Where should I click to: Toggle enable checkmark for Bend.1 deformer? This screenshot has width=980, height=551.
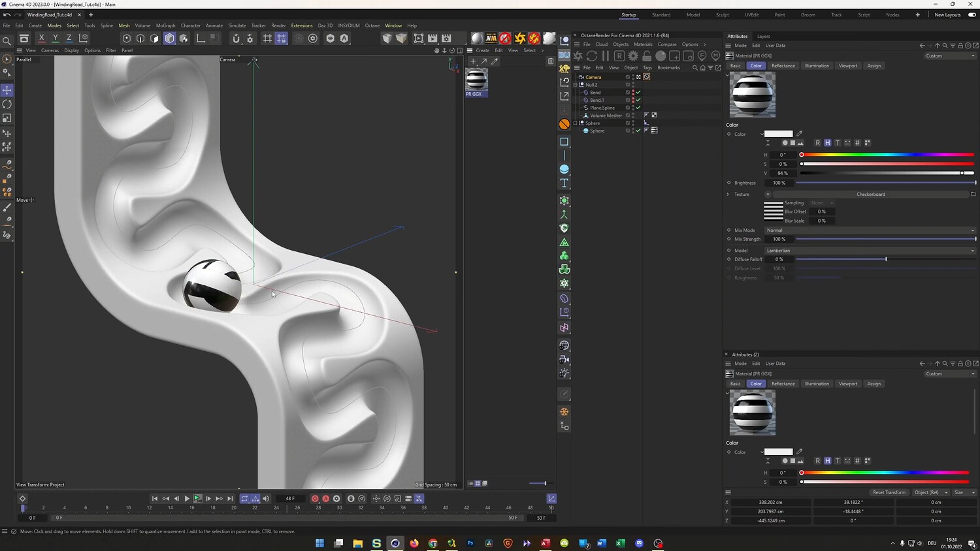coord(638,100)
